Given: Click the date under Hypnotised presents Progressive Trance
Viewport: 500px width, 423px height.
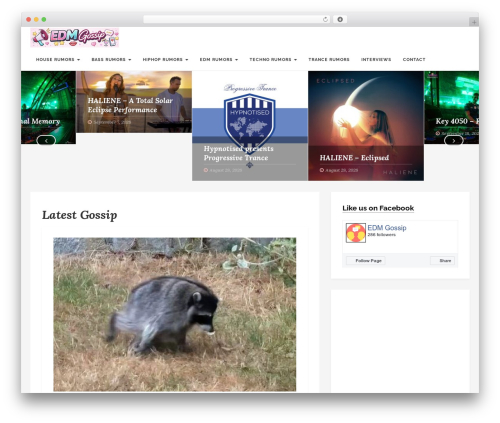Looking at the screenshot, I should click(226, 170).
